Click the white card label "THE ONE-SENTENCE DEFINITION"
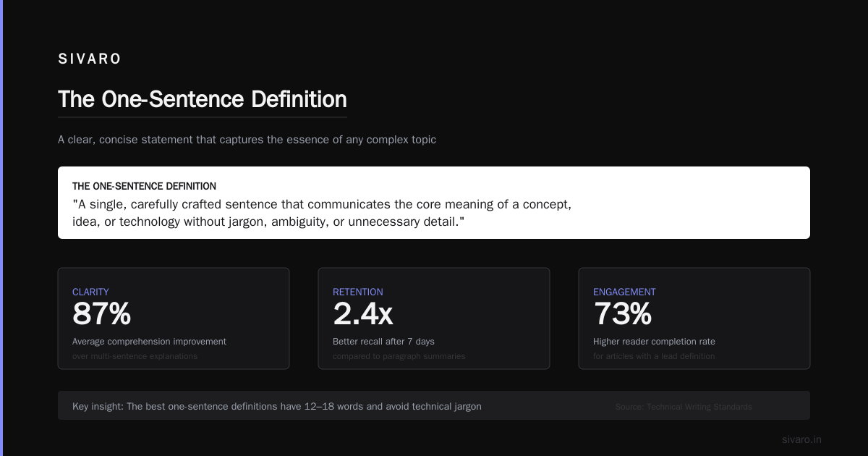This screenshot has height=456, width=868. pyautogui.click(x=144, y=187)
